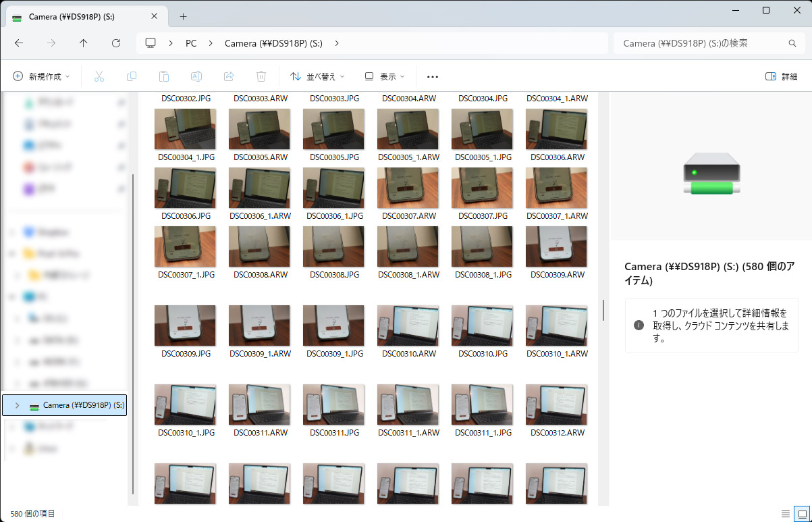Select the DSC00304_1.JPG thumbnail
This screenshot has width=812, height=522.
185,129
